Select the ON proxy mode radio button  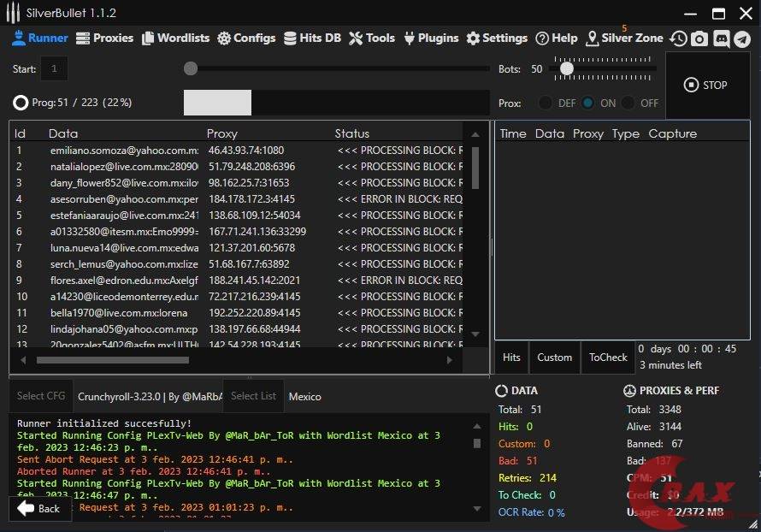pyautogui.click(x=587, y=103)
